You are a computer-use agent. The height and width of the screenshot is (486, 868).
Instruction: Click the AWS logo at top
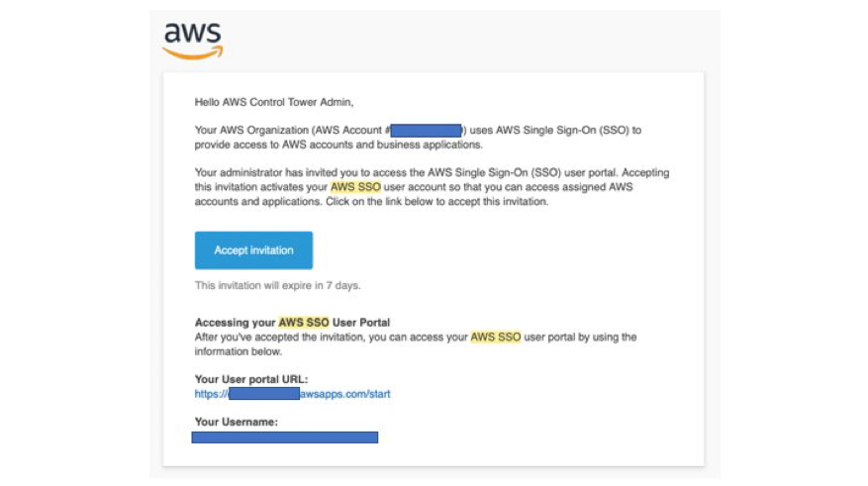pyautogui.click(x=193, y=41)
